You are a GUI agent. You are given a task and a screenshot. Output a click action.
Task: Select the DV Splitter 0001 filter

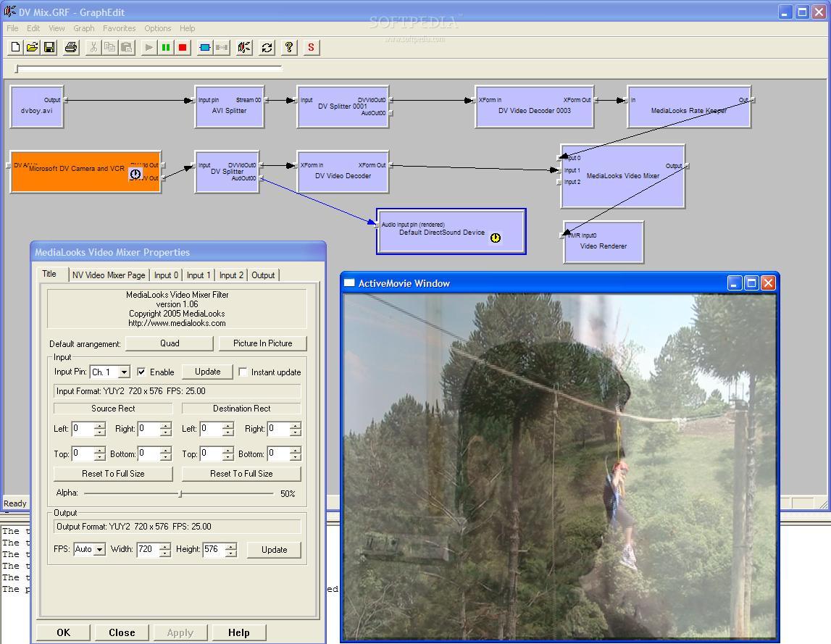click(x=343, y=107)
